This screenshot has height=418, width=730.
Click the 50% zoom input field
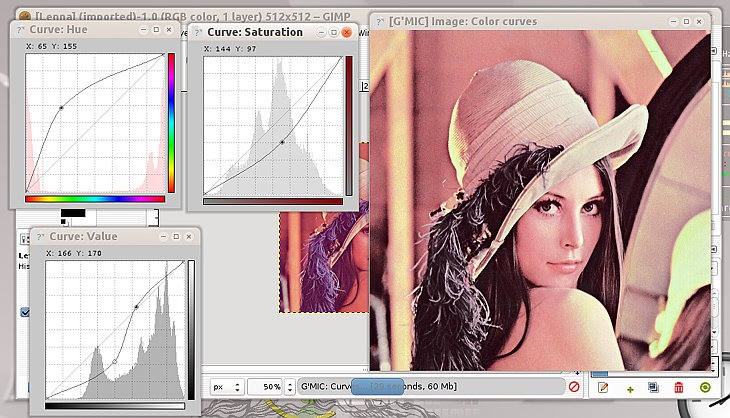coord(265,387)
